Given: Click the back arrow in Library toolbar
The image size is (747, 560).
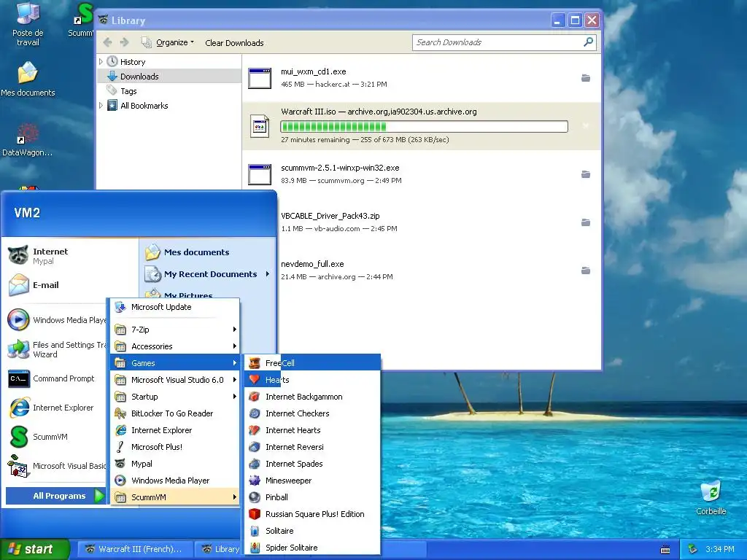Looking at the screenshot, I should [108, 42].
